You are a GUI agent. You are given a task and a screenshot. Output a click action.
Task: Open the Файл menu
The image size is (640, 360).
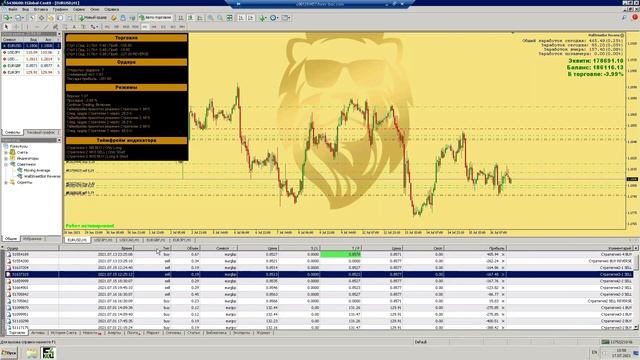pos(12,9)
